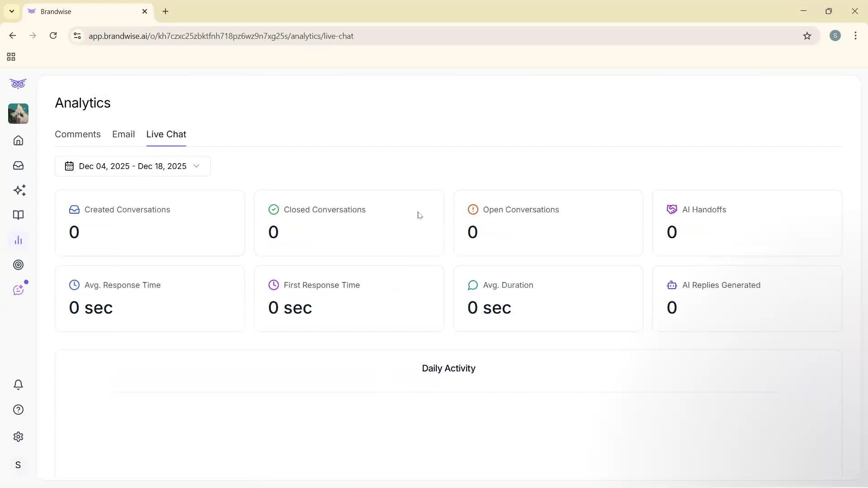Viewport: 868px width, 488px height.
Task: Open the Home dashboard from the sidebar
Action: (18, 141)
